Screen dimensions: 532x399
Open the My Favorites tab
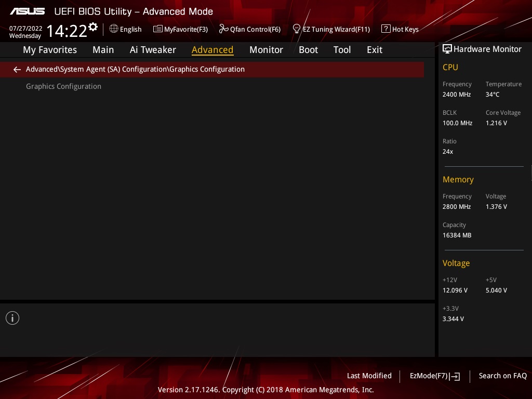(50, 50)
